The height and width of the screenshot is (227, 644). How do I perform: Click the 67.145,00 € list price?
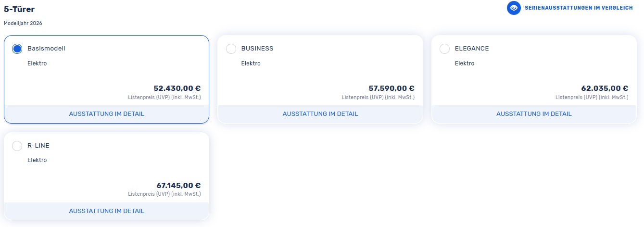178,186
